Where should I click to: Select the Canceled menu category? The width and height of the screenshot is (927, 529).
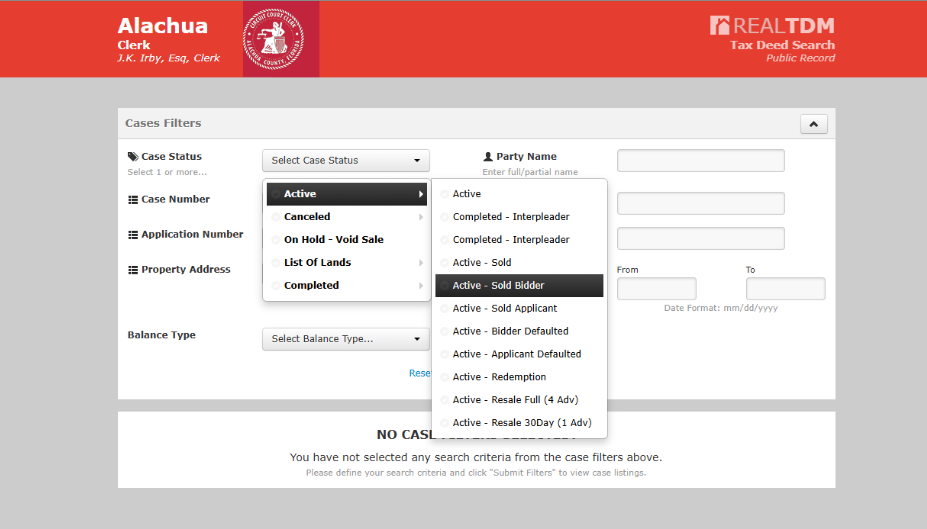point(346,217)
